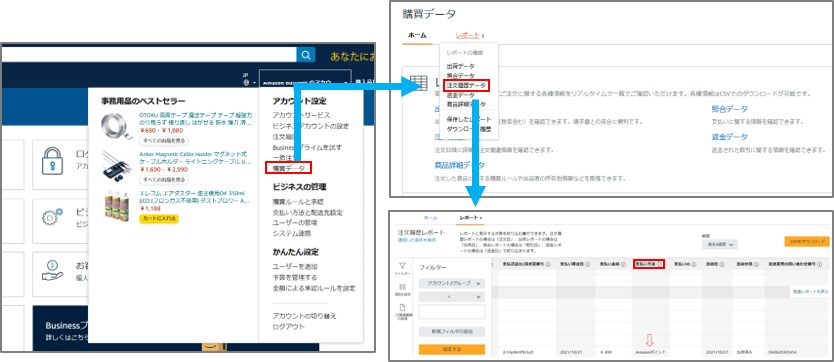Select 予算を管理する menu entry
The height and width of the screenshot is (362, 834).
(x=295, y=277)
